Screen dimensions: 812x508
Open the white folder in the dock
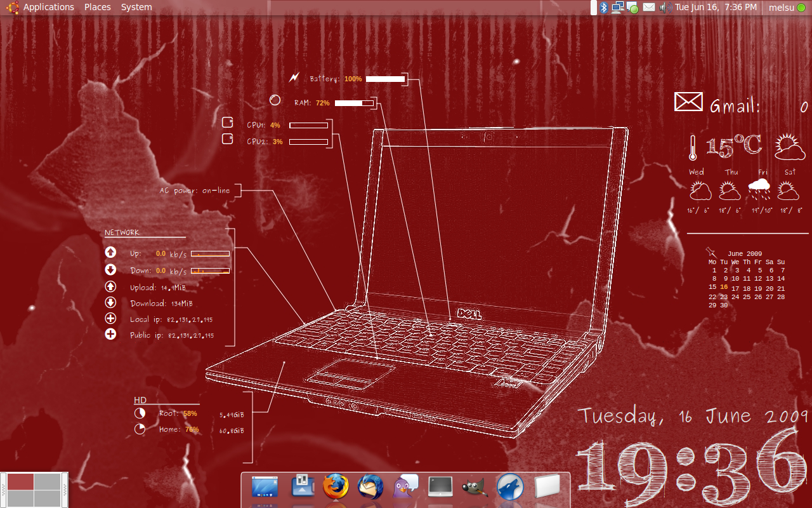point(546,488)
